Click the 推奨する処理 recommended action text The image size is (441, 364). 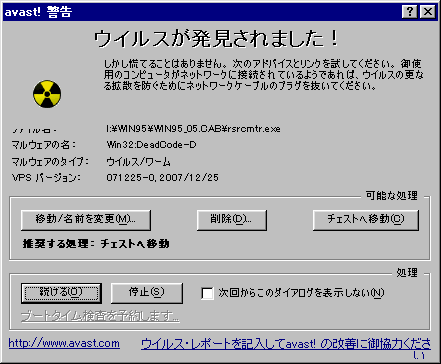click(x=96, y=244)
